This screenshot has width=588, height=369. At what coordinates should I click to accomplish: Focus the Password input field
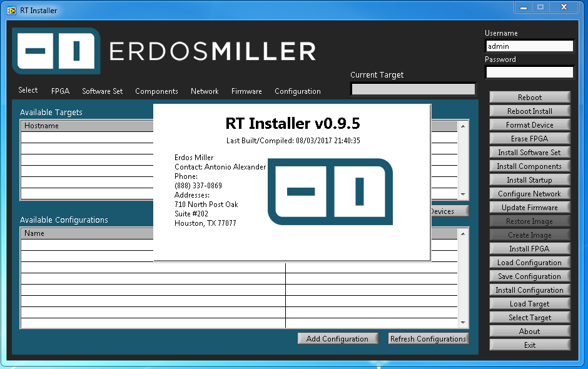[529, 73]
